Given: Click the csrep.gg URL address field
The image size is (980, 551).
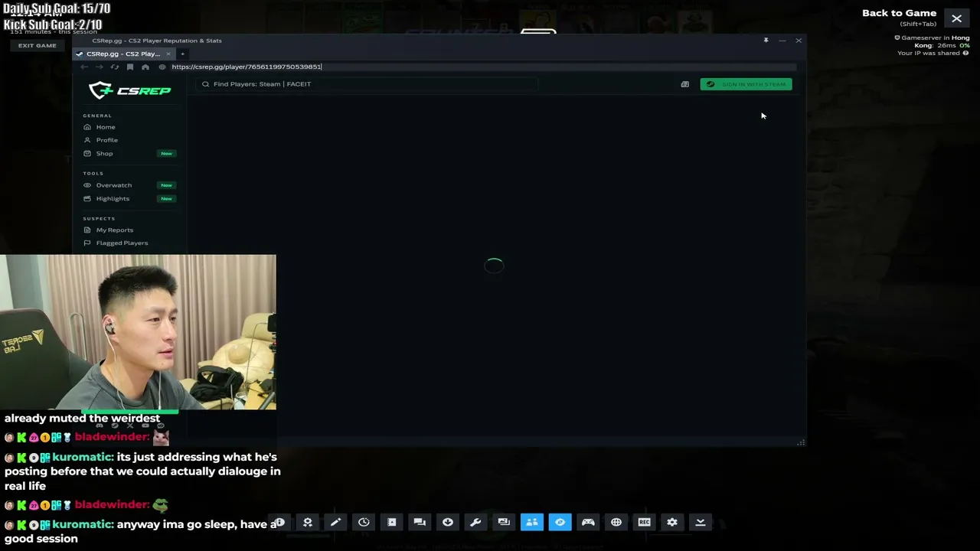Looking at the screenshot, I should point(482,67).
